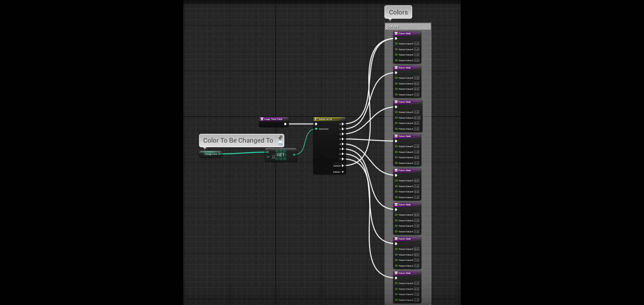Image resolution: width=644 pixels, height=305 pixels.
Task: Click the Selection input pin on Switch on Int
Action: 316,129
